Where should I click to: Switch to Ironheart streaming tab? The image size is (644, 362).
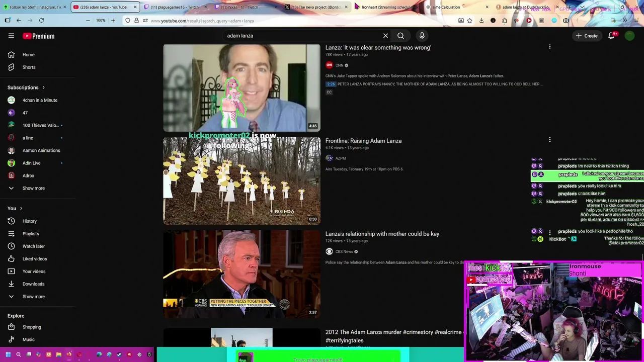pyautogui.click(x=386, y=7)
